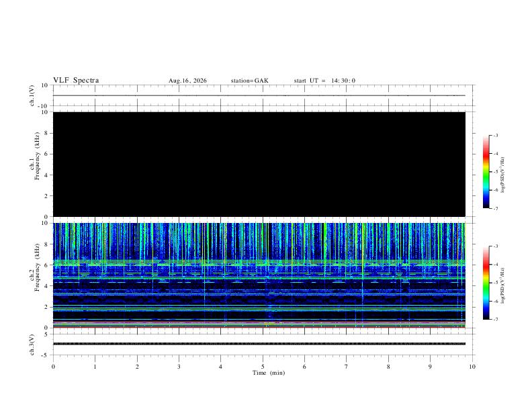Click the 8 tick on time axis
This screenshot has height=411, width=532.
pos(388,367)
